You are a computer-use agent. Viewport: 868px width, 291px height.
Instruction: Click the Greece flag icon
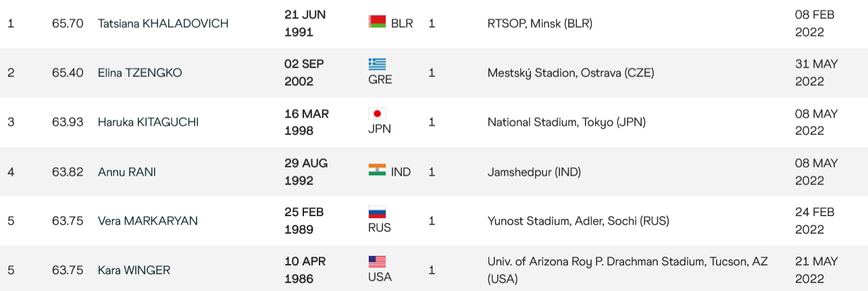[x=377, y=63]
